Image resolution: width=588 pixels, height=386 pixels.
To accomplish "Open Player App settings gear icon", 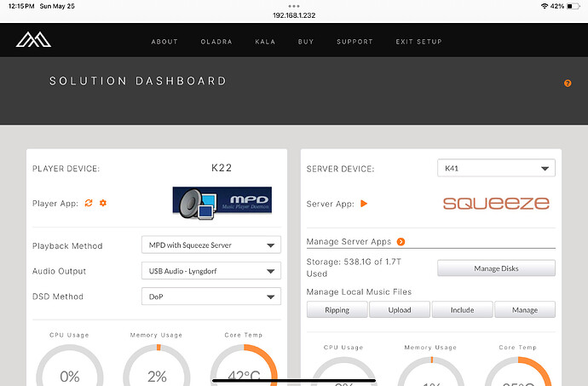I will tap(103, 203).
